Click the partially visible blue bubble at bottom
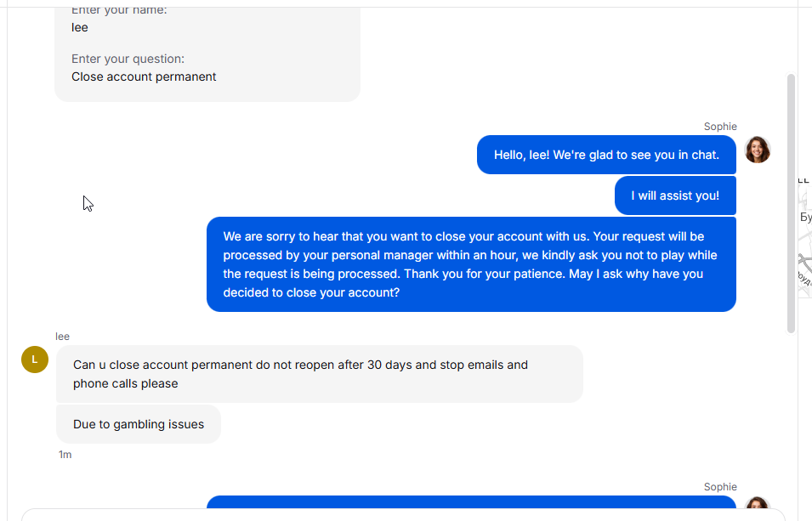 pyautogui.click(x=471, y=502)
